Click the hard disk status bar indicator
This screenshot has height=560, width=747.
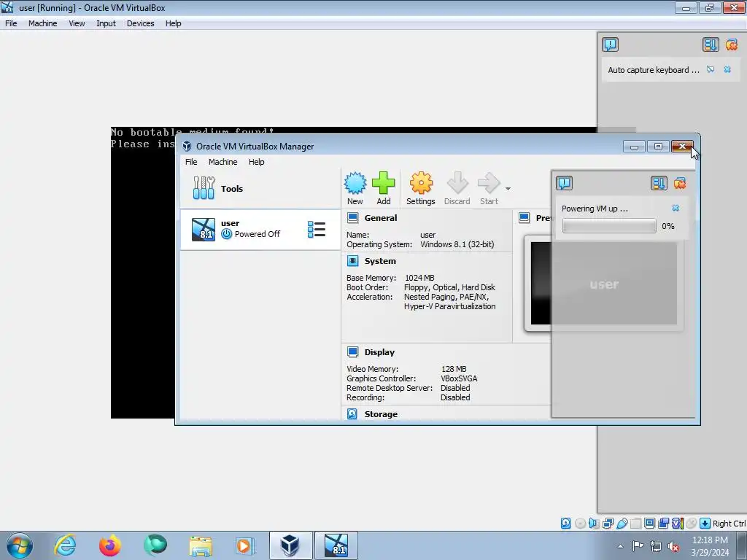tap(565, 524)
